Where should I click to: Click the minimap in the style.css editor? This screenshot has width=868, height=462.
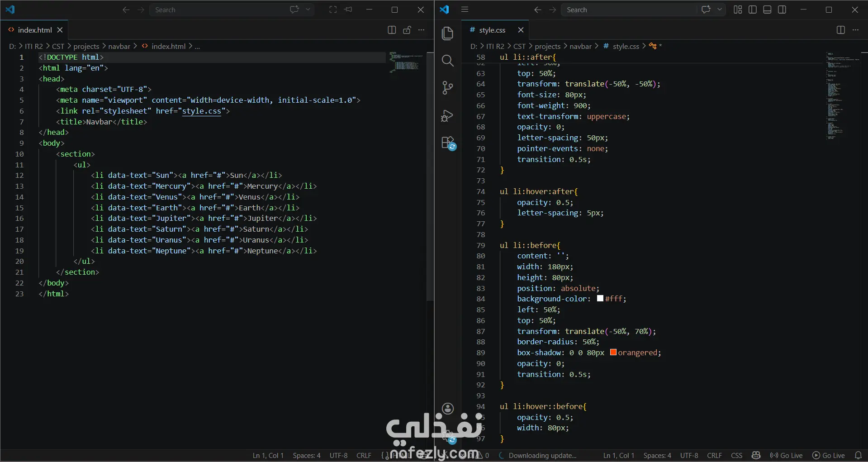(x=843, y=95)
